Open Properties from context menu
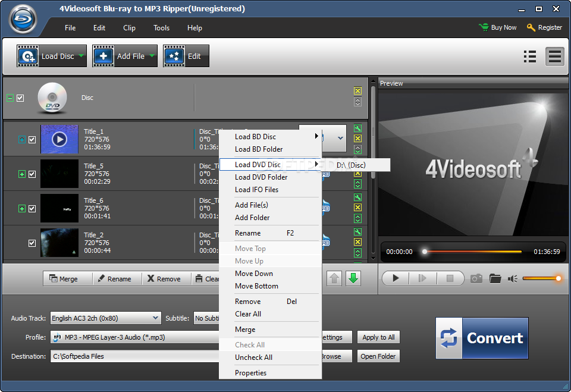Screen dimensions: 571x392 [x=270, y=373]
